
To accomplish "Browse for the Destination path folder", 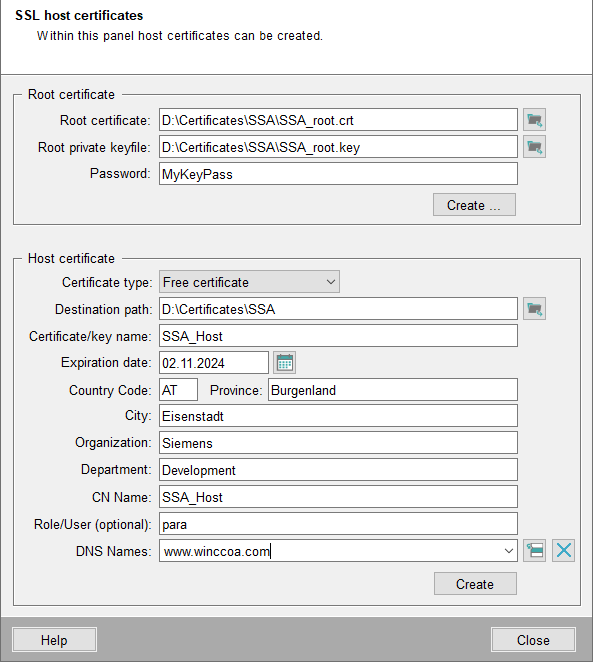I will click(534, 309).
